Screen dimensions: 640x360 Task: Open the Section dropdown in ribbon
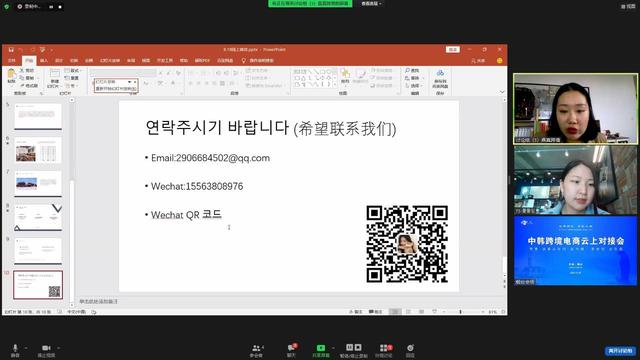click(x=71, y=86)
